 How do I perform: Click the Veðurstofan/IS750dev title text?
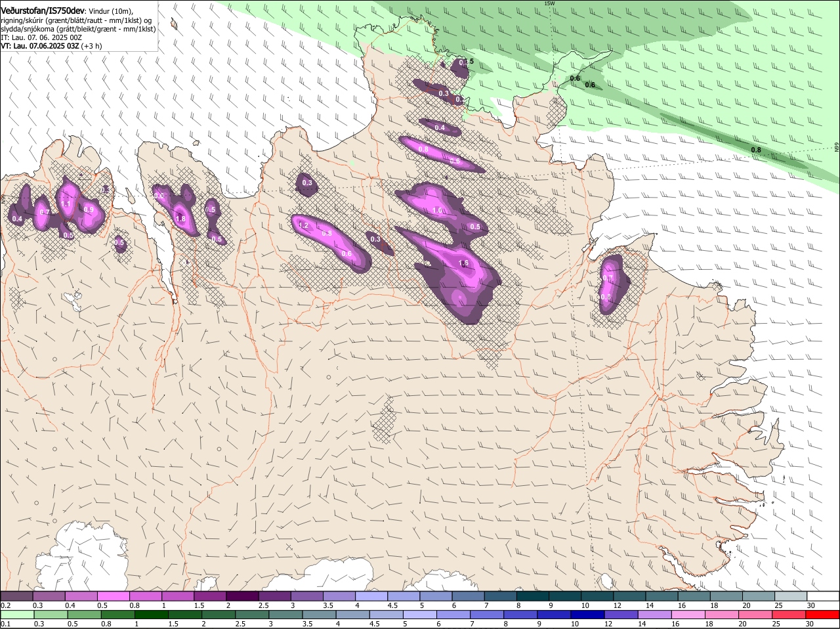pyautogui.click(x=43, y=11)
